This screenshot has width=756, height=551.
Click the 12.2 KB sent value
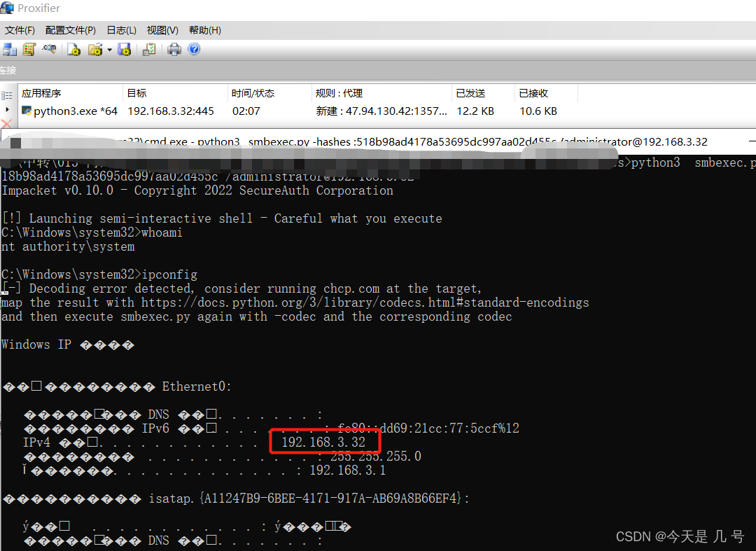475,111
